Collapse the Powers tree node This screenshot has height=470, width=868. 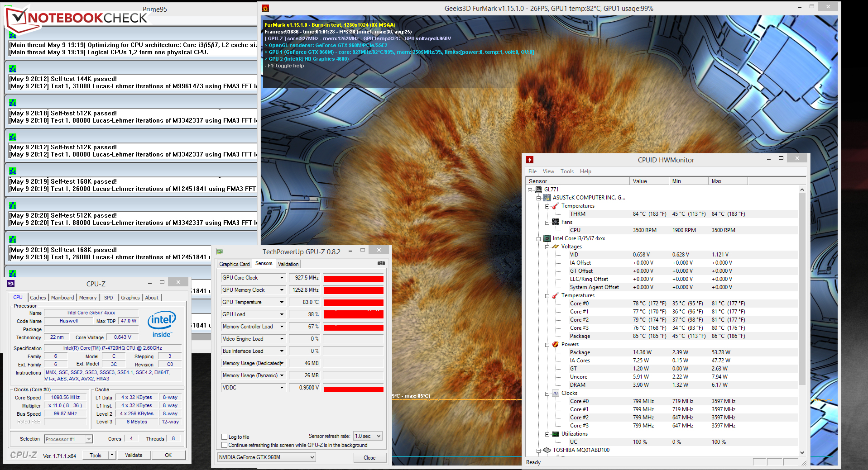pos(547,344)
